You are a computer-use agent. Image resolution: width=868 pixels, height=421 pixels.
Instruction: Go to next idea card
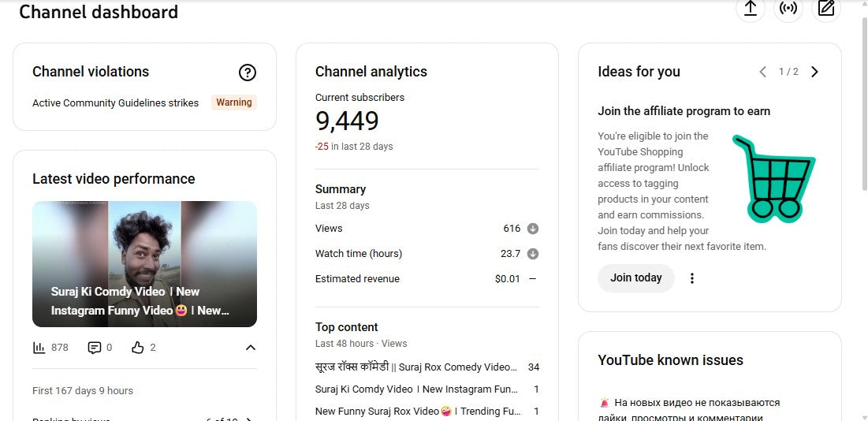click(x=814, y=72)
